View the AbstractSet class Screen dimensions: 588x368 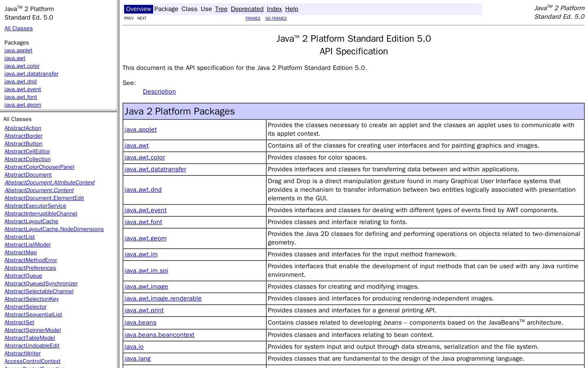(x=19, y=322)
